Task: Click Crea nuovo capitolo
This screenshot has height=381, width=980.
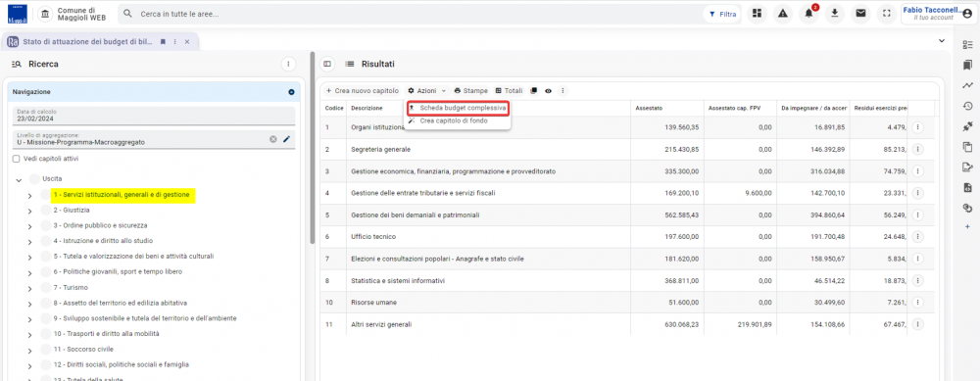Action: 362,91
